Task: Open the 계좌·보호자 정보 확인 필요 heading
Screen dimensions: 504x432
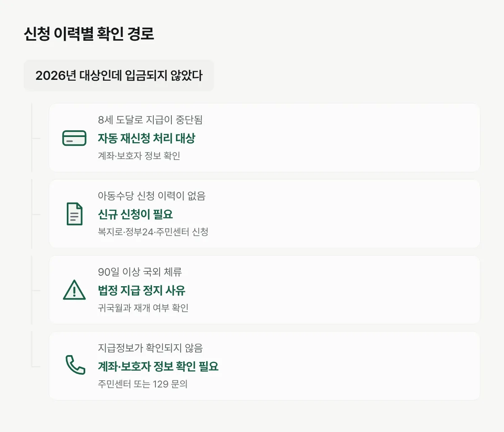Action: [x=158, y=366]
